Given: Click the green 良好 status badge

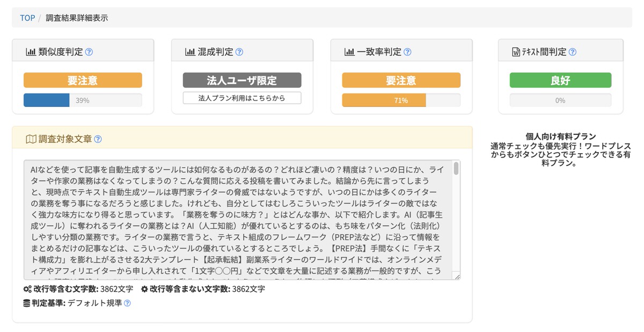Looking at the screenshot, I should tap(560, 81).
